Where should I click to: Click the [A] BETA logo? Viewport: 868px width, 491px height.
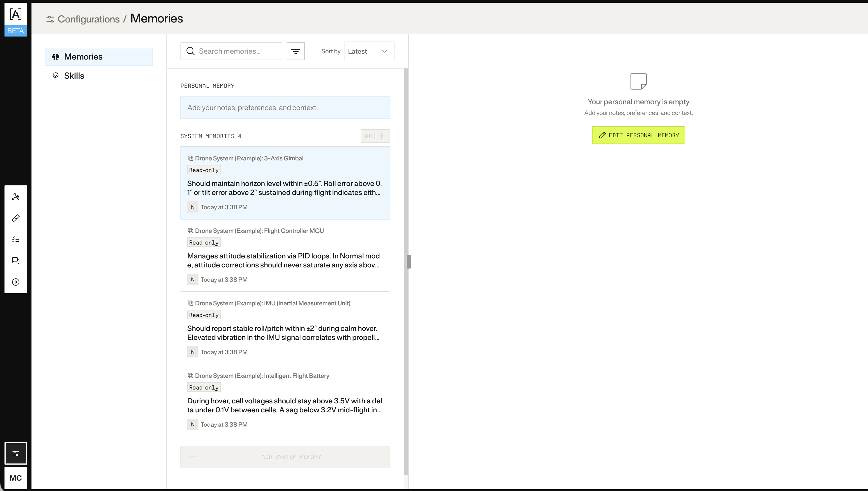(x=15, y=20)
